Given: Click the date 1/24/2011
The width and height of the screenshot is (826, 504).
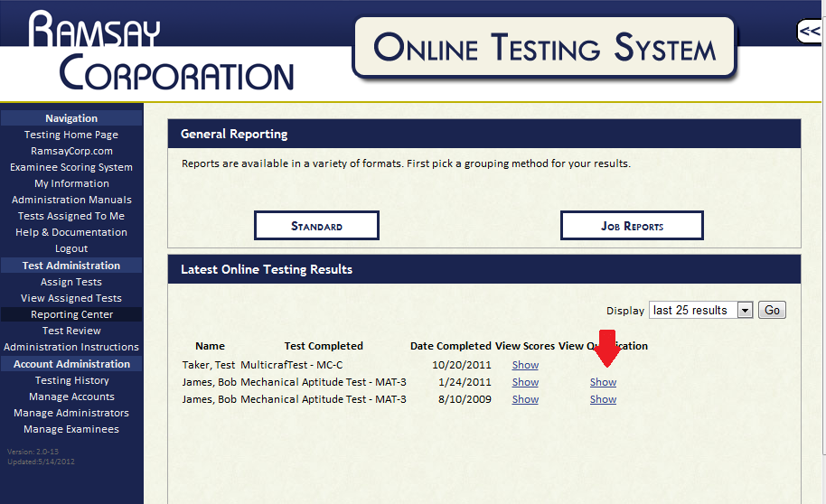Looking at the screenshot, I should [x=465, y=382].
